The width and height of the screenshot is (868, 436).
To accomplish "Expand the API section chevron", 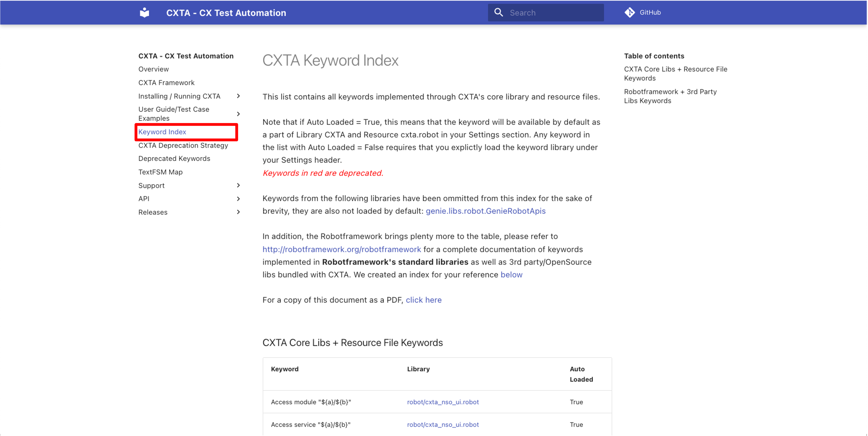I will [x=238, y=199].
